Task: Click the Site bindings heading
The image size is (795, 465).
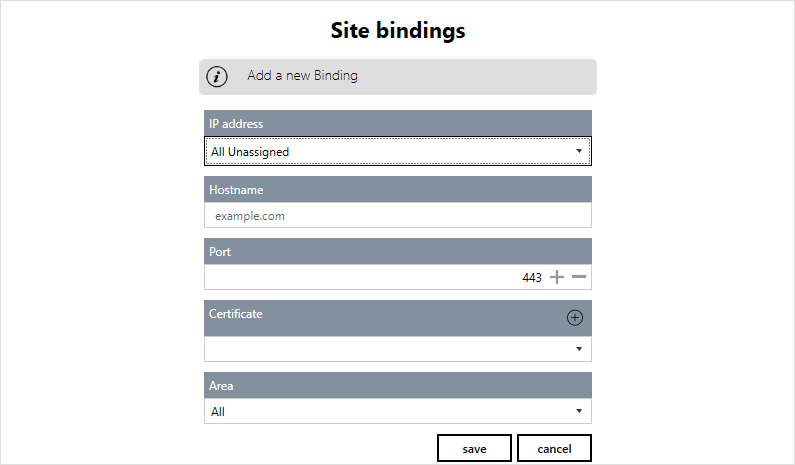Action: (x=398, y=31)
